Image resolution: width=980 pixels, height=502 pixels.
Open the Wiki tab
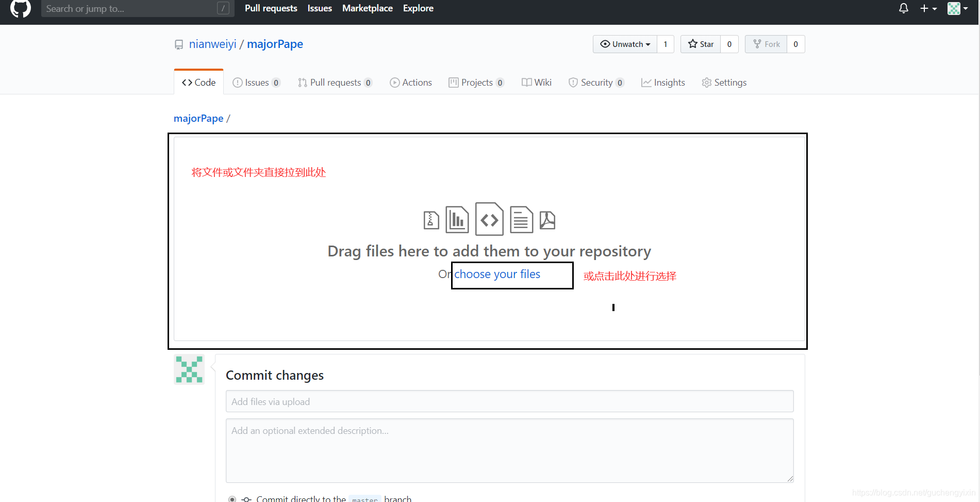pos(537,83)
